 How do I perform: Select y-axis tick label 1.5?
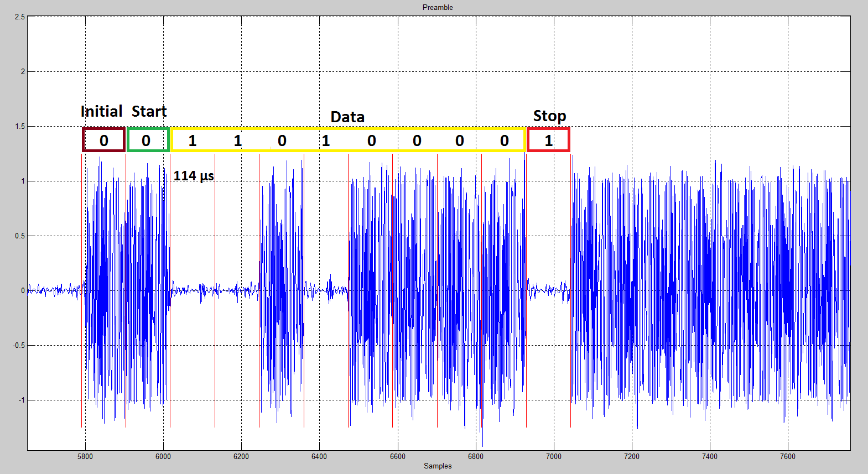[x=20, y=126]
